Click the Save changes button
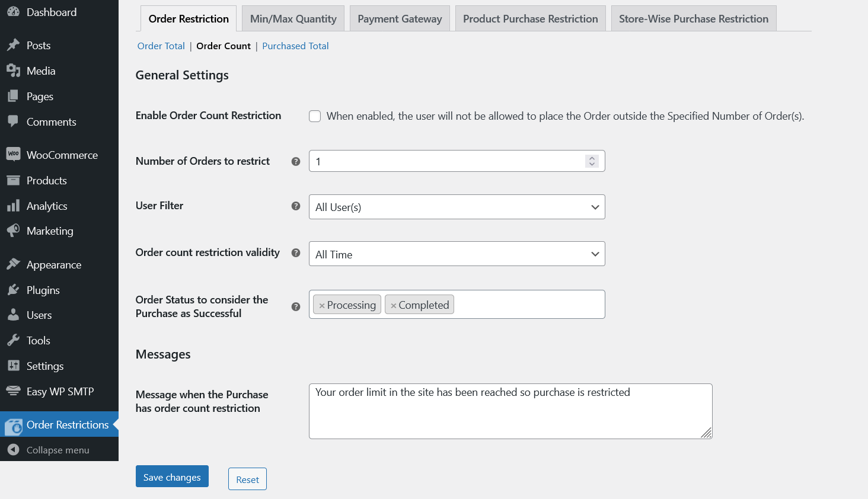Screen dimensions: 868x499 (x=172, y=476)
